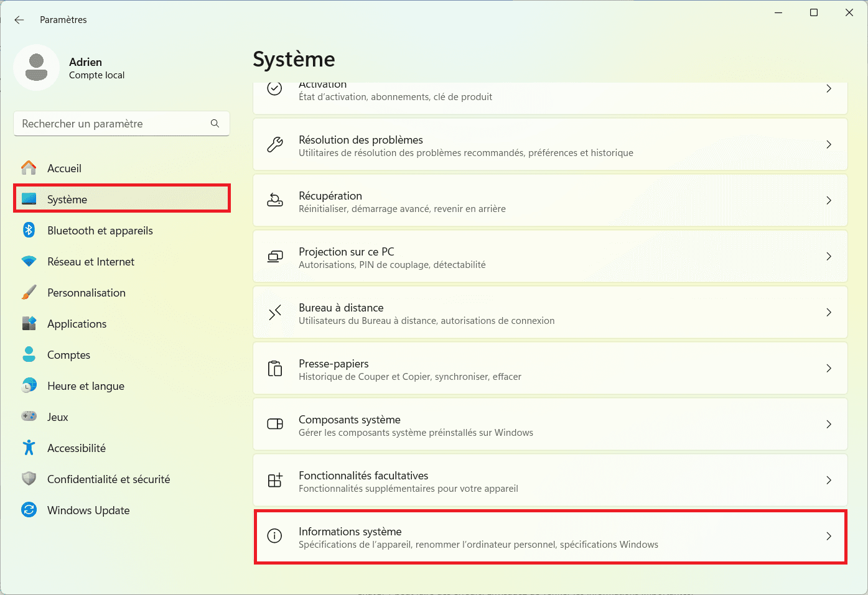Click the back arrow next to Paramètres
This screenshot has width=868, height=595.
[19, 20]
